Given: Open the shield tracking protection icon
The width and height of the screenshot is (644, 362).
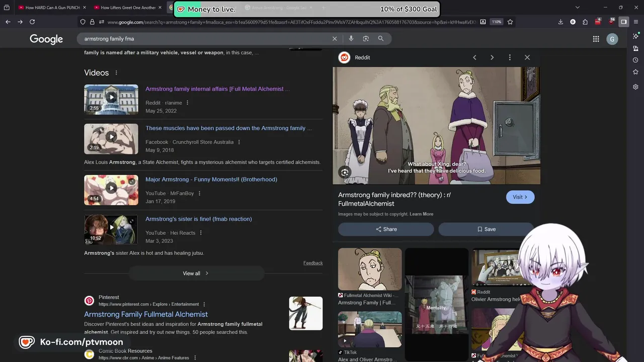Looking at the screenshot, I should tap(83, 22).
